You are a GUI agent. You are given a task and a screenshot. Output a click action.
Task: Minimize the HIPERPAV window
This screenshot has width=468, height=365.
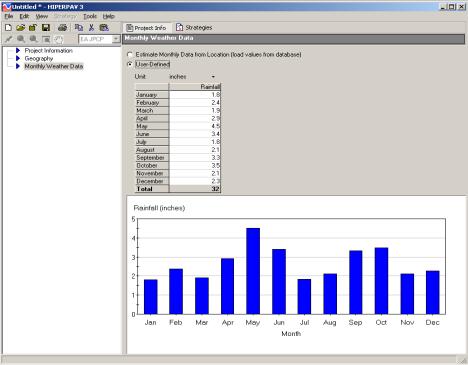coord(443,7)
